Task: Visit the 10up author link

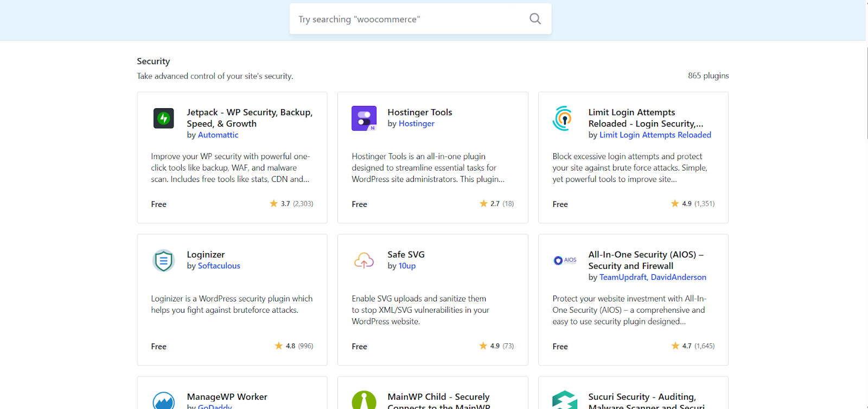Action: [x=407, y=266]
